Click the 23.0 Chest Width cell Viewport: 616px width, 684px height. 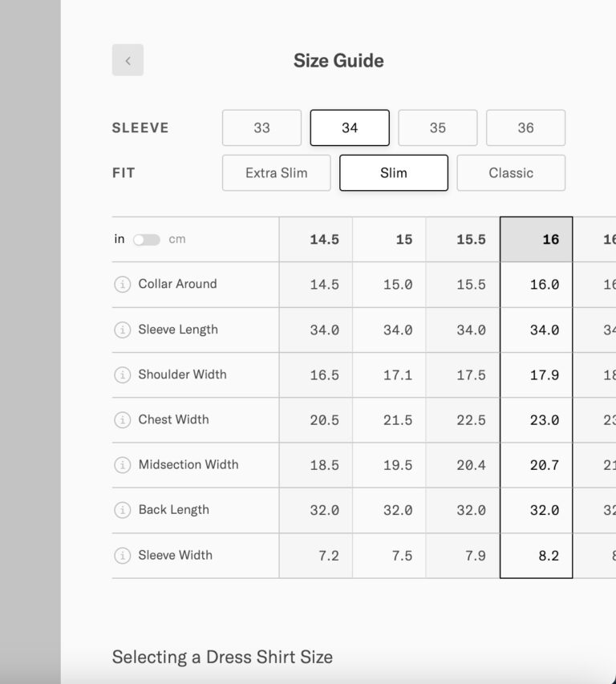536,419
